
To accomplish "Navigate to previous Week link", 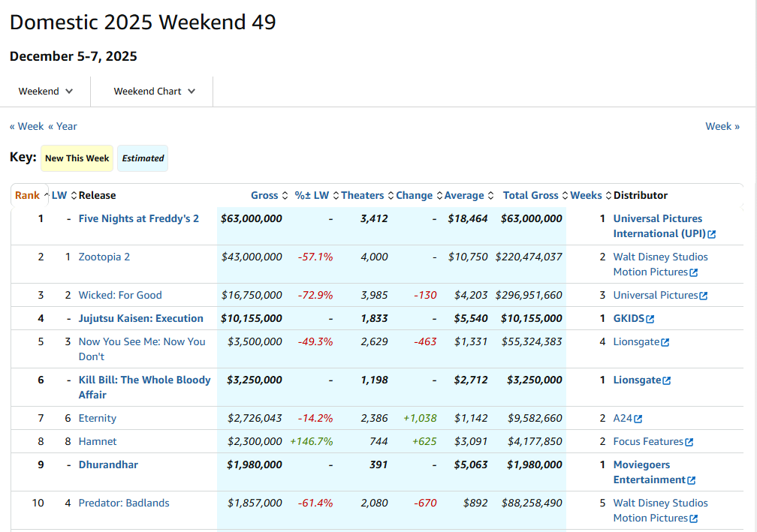I will click(x=26, y=126).
